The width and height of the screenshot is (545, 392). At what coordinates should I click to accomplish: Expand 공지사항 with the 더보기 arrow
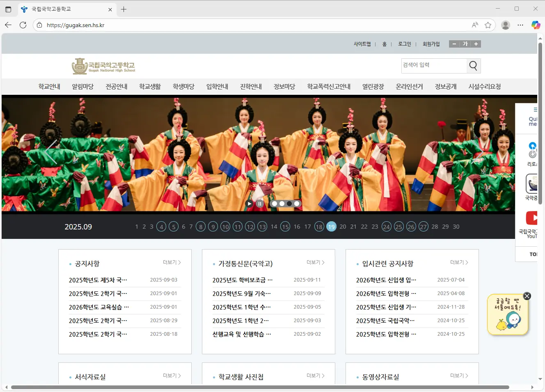click(x=172, y=262)
